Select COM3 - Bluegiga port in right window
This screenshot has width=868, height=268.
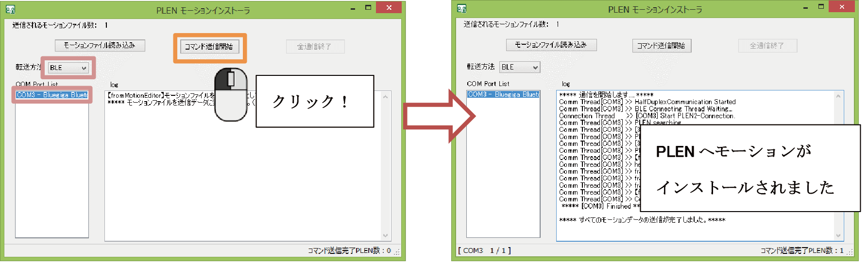[x=503, y=94]
